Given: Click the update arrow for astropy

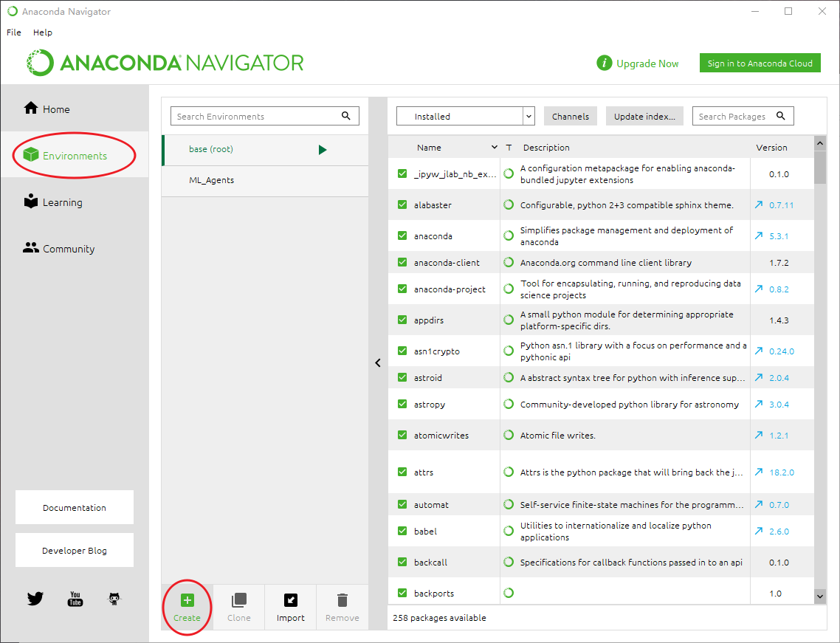Looking at the screenshot, I should point(759,404).
